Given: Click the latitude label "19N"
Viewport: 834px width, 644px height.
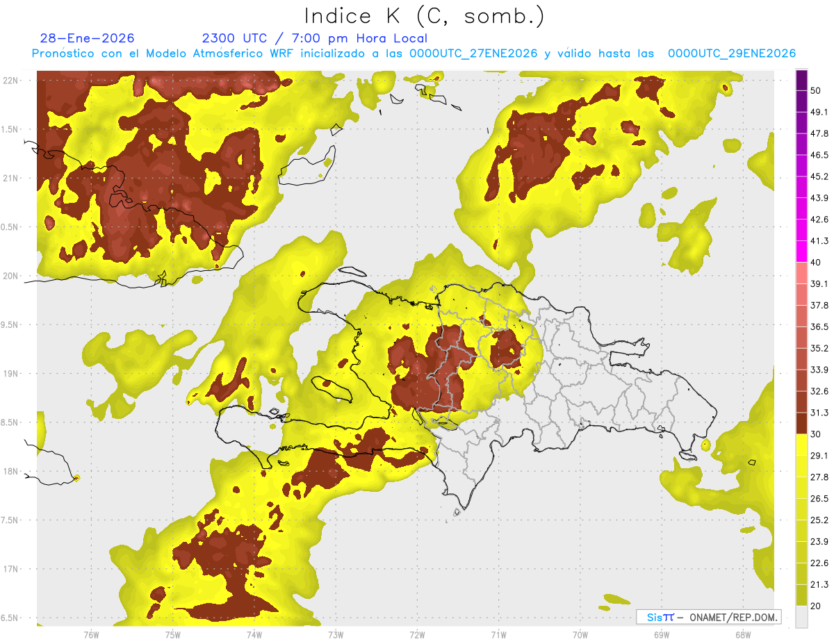Looking at the screenshot, I should (11, 374).
